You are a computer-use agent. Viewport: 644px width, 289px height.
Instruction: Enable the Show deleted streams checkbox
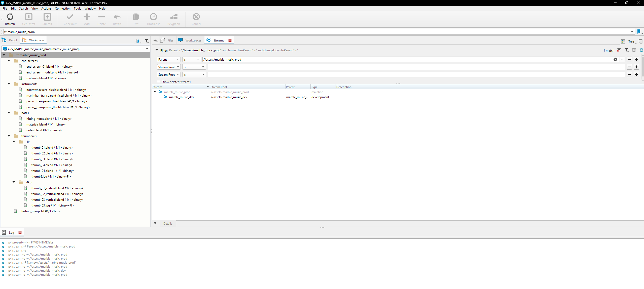coord(159,81)
